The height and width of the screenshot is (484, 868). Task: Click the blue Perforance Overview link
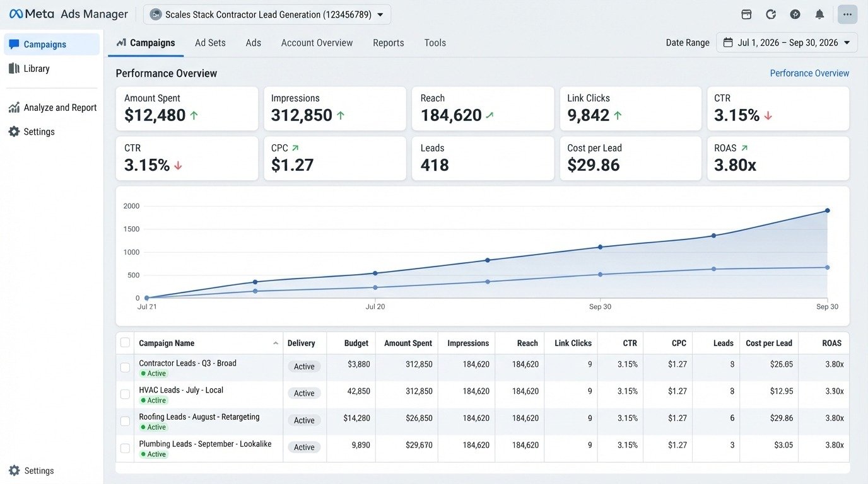coord(809,73)
